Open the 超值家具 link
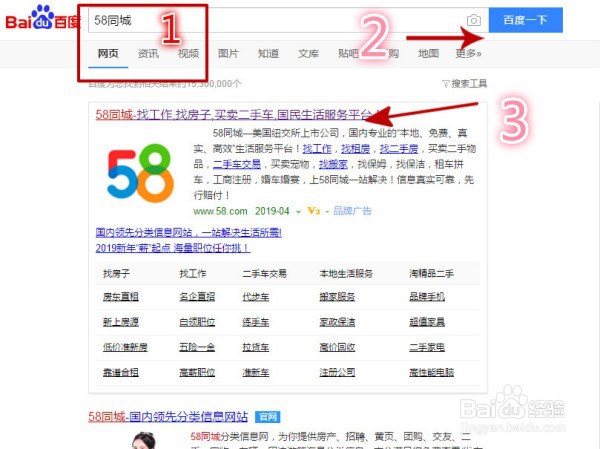Viewport: 600px width, 449px height. (427, 322)
